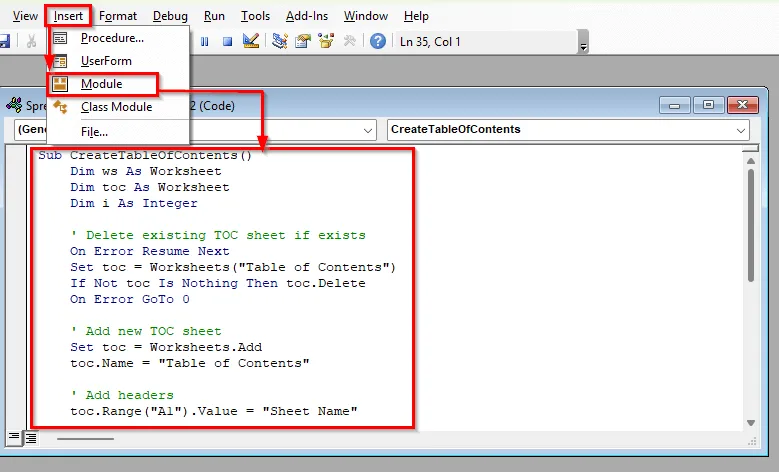Open the Help menu
This screenshot has width=779, height=472.
tap(416, 16)
